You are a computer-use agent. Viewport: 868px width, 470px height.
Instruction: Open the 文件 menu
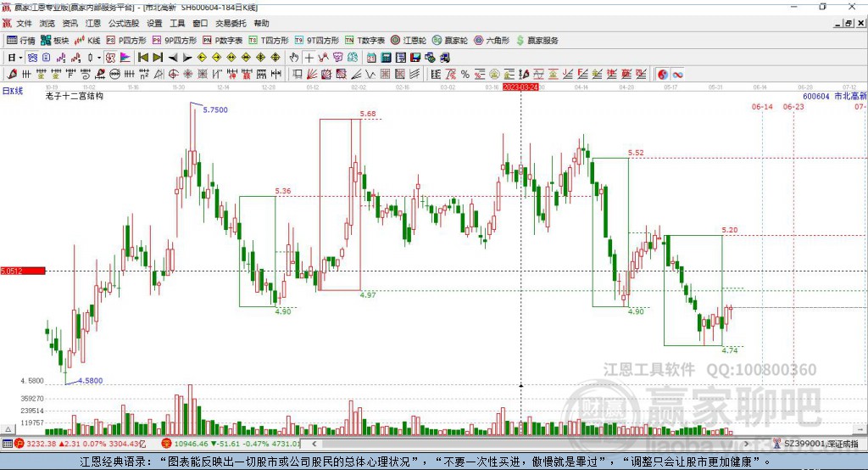pos(24,23)
